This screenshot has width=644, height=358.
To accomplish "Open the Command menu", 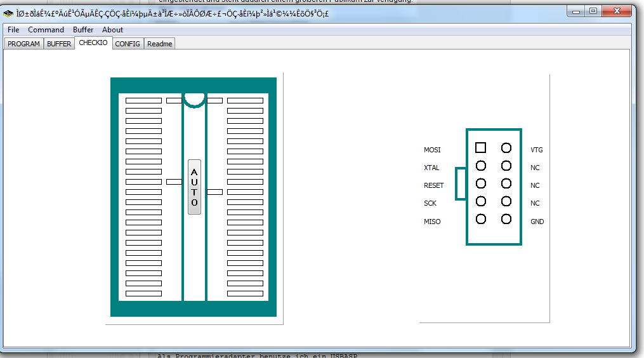I will point(46,30).
